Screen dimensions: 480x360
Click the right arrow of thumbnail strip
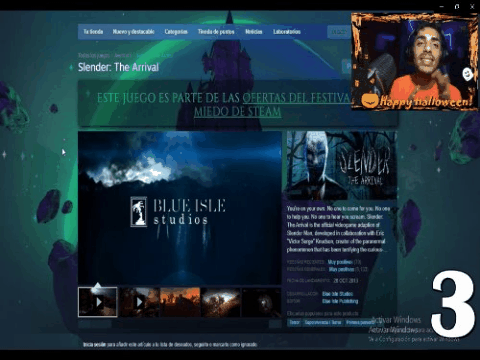point(275,324)
